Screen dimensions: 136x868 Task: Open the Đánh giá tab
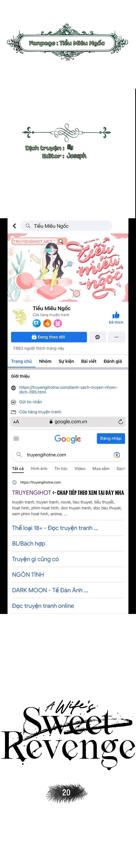(x=113, y=361)
